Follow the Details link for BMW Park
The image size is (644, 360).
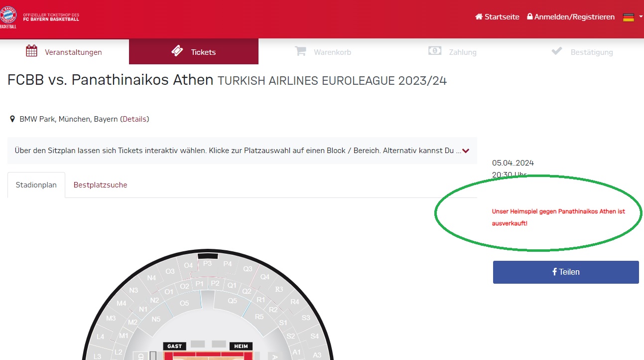pos(134,119)
